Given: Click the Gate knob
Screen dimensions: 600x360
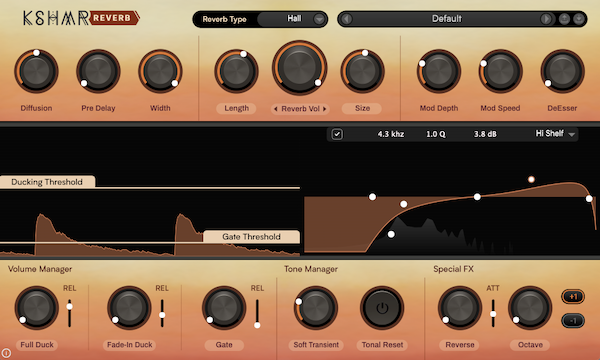Looking at the screenshot, I should 224,308.
